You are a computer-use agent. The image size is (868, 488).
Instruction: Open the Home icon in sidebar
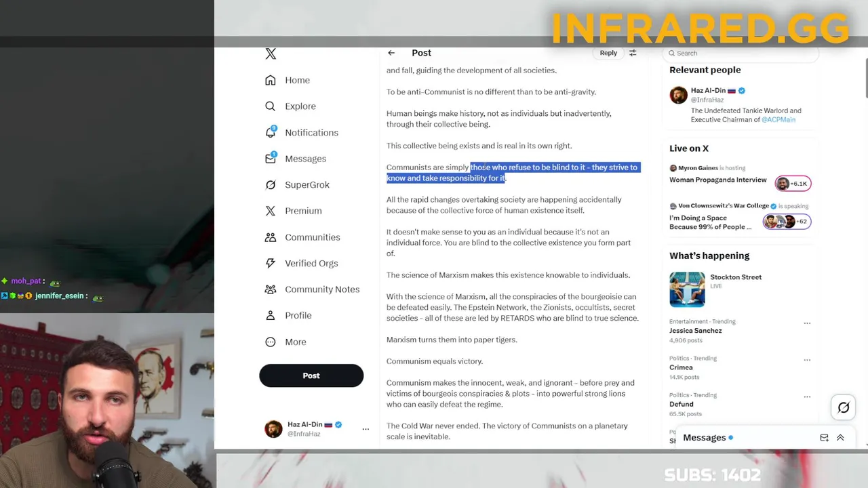point(271,80)
